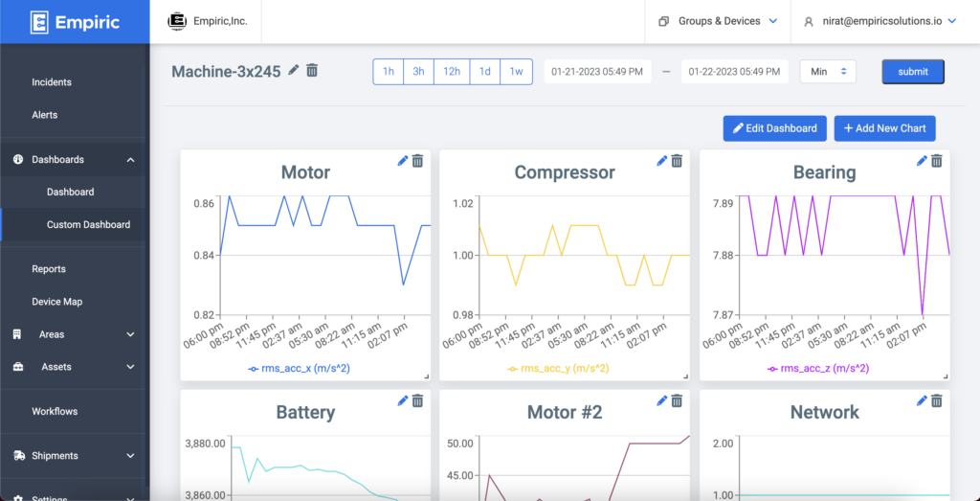Viewport: 980px width, 501px height.
Task: Click the Assets toolbox icon
Action: 18,367
